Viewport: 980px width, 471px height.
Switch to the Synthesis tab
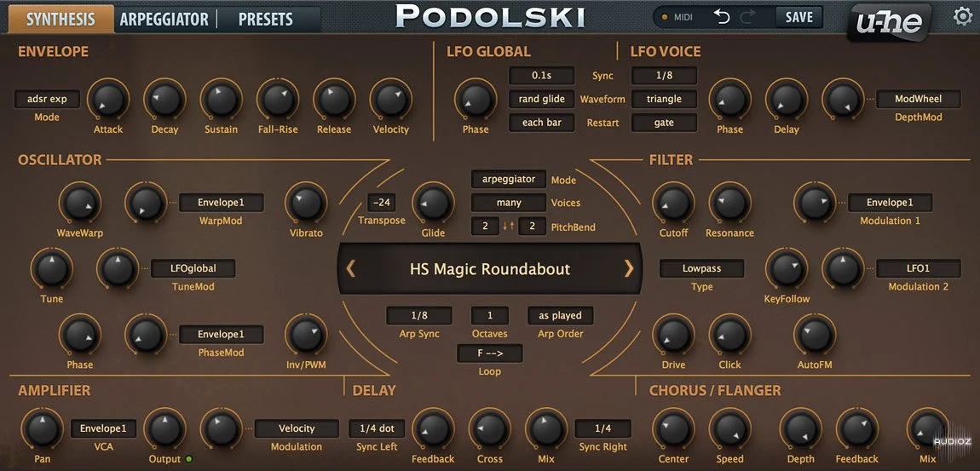coord(61,19)
